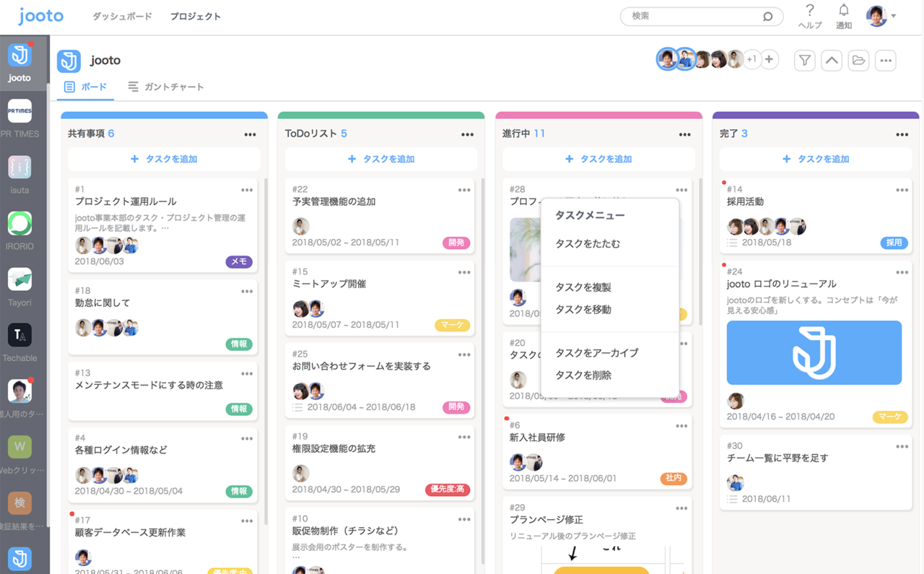This screenshot has height=574, width=924.
Task: Open the 通知 bell notifications
Action: (843, 10)
